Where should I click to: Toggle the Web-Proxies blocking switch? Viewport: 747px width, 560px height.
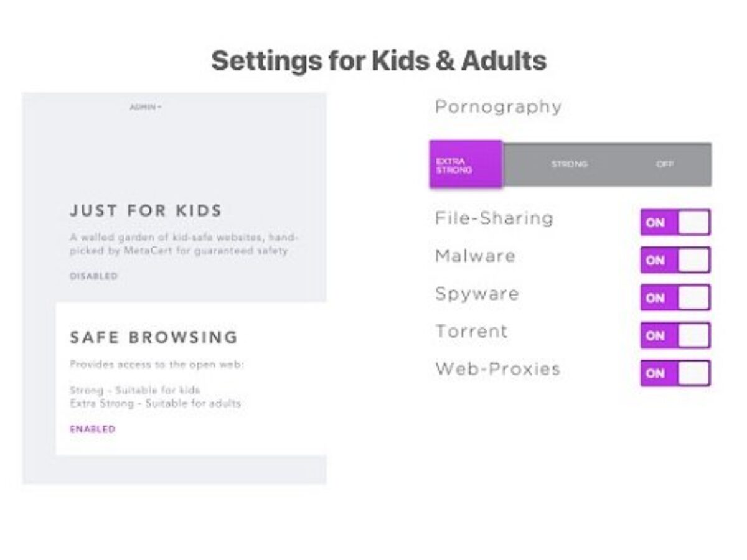point(675,373)
